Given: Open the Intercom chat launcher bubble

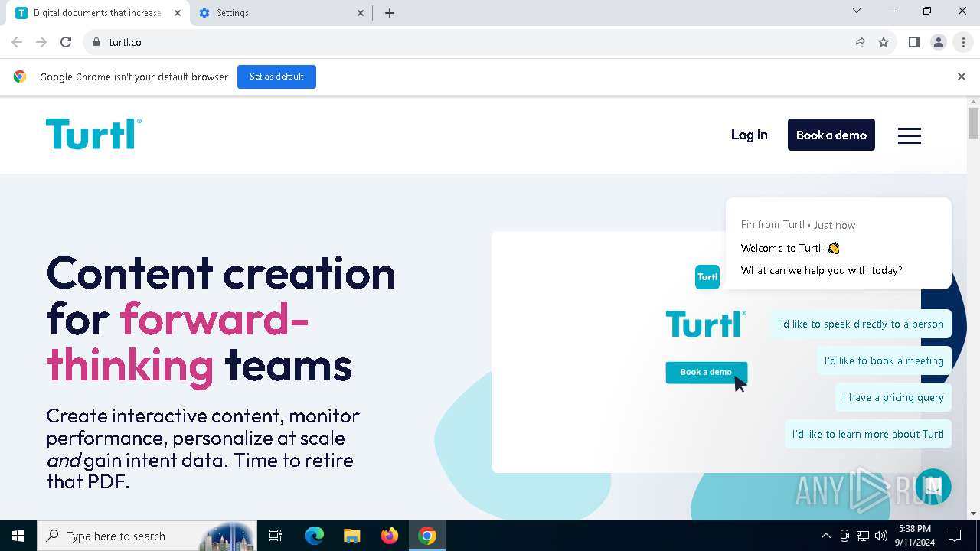Looking at the screenshot, I should pos(933,487).
